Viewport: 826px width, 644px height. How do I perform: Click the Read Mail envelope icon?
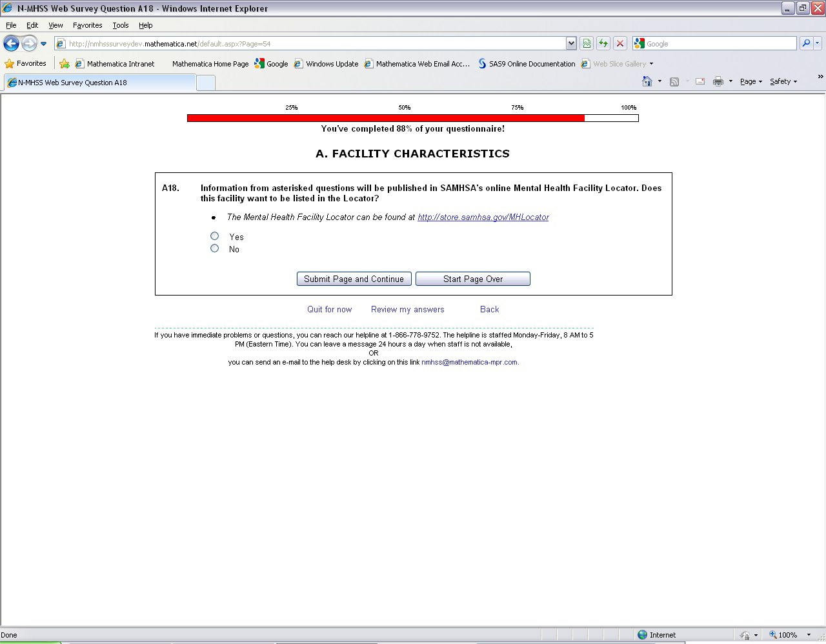[x=700, y=81]
